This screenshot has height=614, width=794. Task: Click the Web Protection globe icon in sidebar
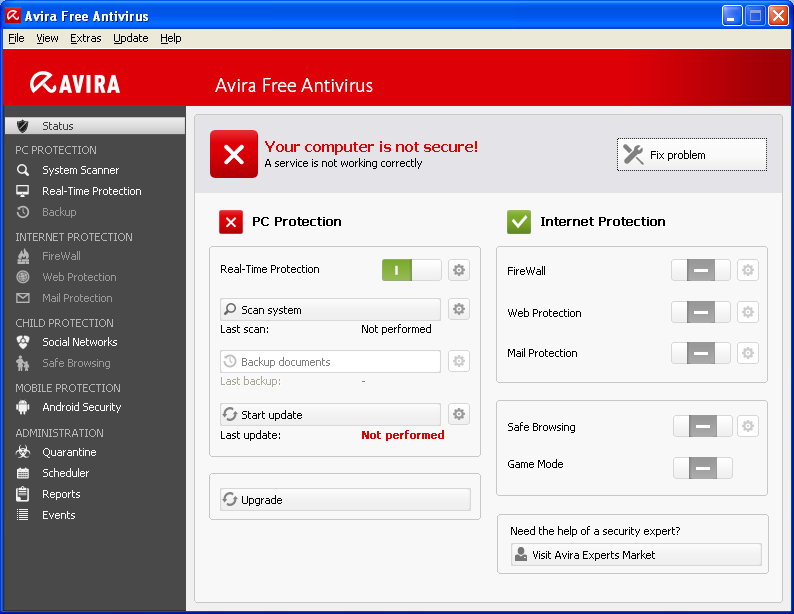pyautogui.click(x=23, y=277)
